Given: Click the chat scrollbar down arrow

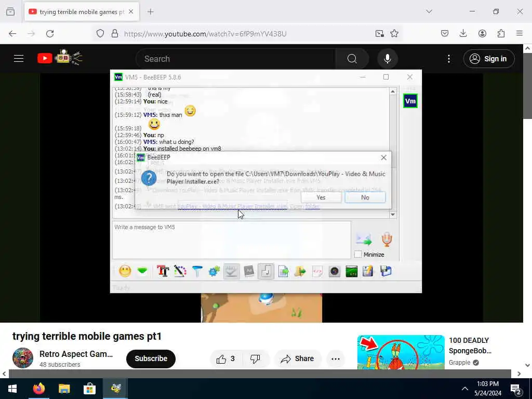Looking at the screenshot, I should (393, 215).
